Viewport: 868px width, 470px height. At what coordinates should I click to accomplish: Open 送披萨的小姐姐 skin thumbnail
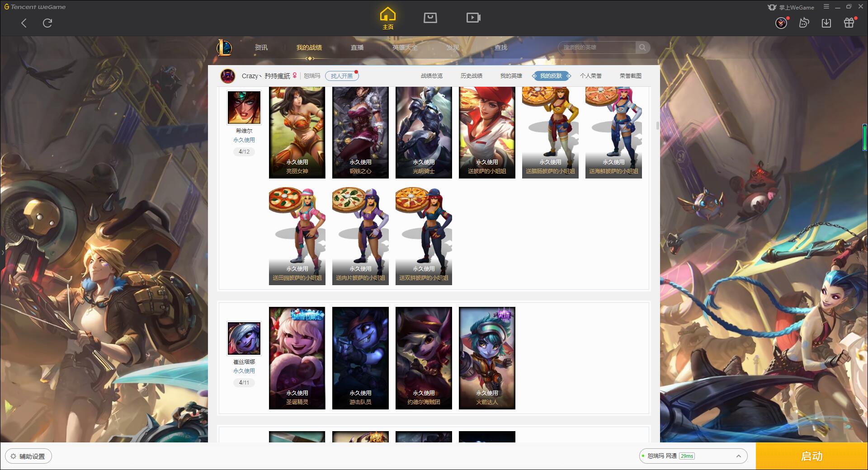[487, 132]
